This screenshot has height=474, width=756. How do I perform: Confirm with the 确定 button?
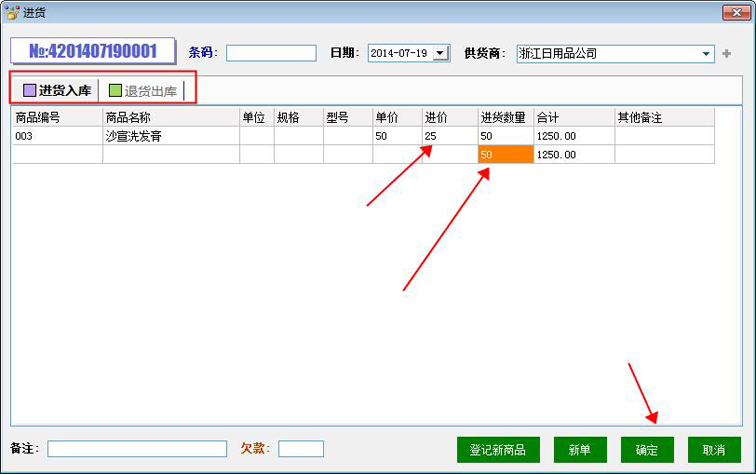[647, 450]
